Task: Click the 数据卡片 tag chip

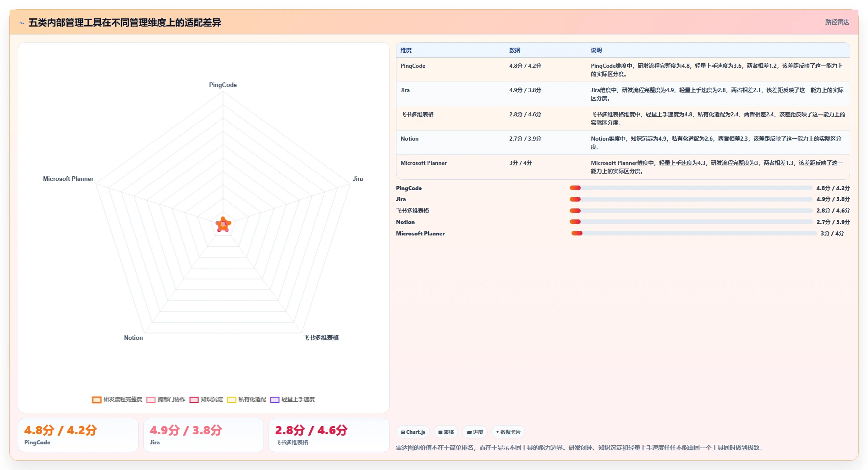Action: (x=508, y=432)
